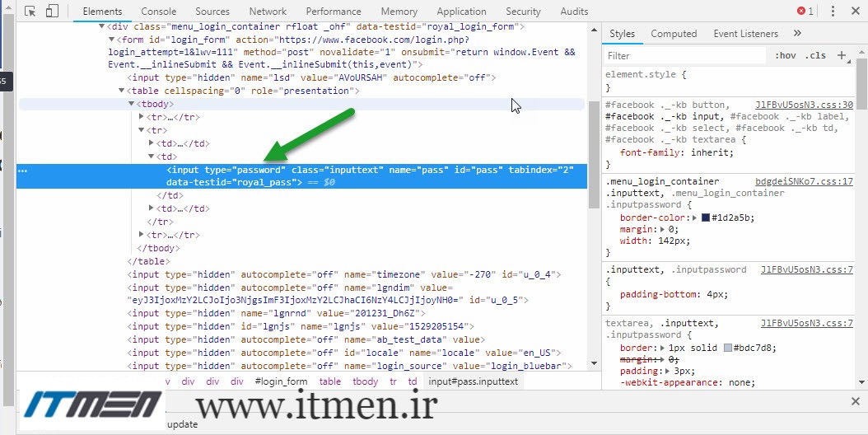Open bdgdeiSNKo7.css:17 source link
Screen dimensions: 868x435
click(x=805, y=181)
